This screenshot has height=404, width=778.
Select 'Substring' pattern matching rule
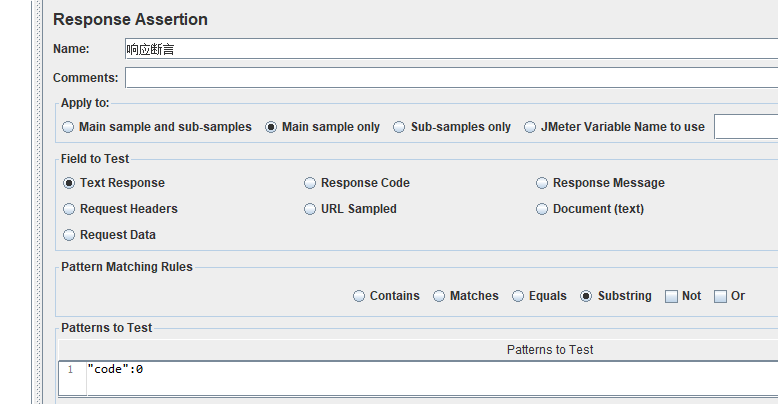tap(586, 296)
